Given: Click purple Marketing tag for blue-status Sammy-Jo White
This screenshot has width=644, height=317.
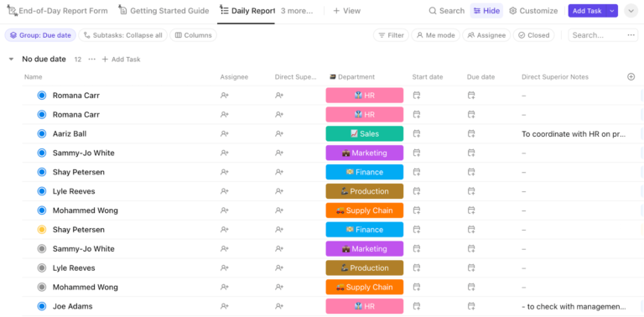Looking at the screenshot, I should 364,153.
